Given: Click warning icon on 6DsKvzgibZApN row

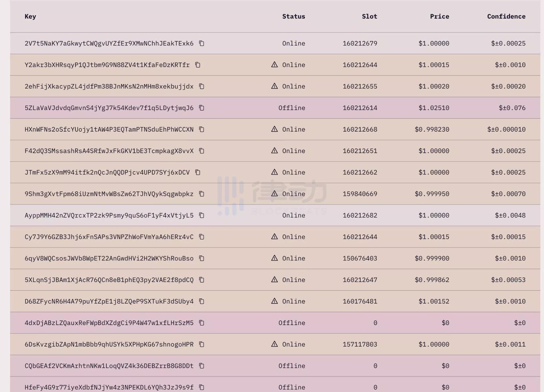Looking at the screenshot, I should coord(274,344).
